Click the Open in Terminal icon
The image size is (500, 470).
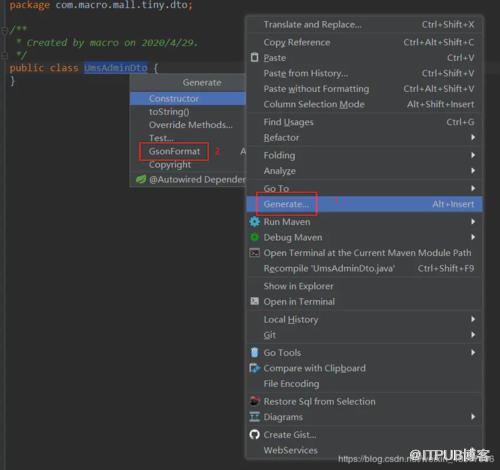coord(254,301)
